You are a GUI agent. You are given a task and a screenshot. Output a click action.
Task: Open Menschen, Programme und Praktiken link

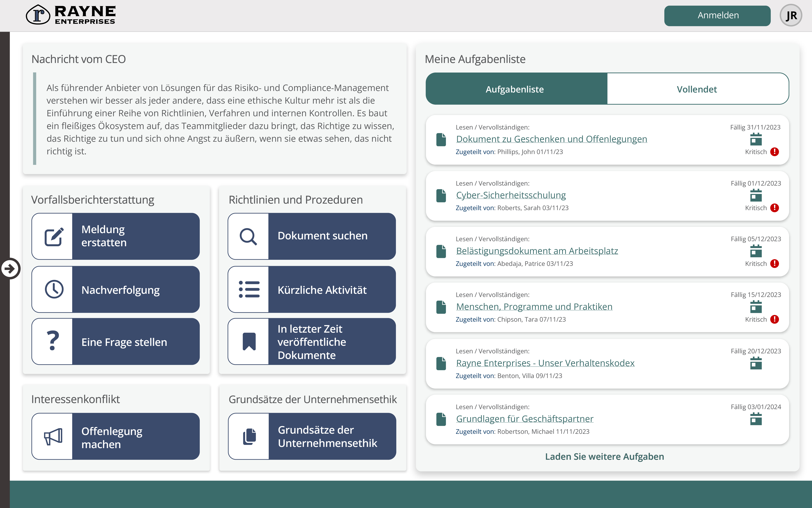point(534,307)
